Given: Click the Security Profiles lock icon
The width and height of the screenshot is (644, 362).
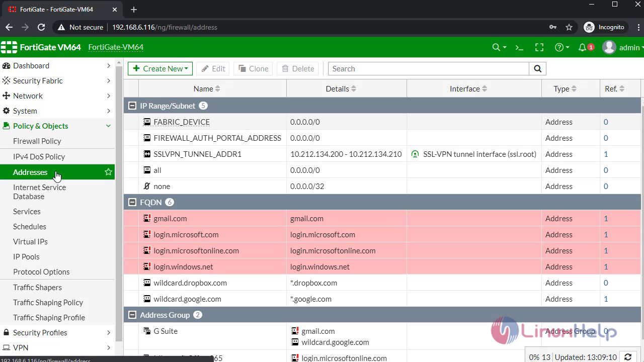Looking at the screenshot, I should [7, 332].
